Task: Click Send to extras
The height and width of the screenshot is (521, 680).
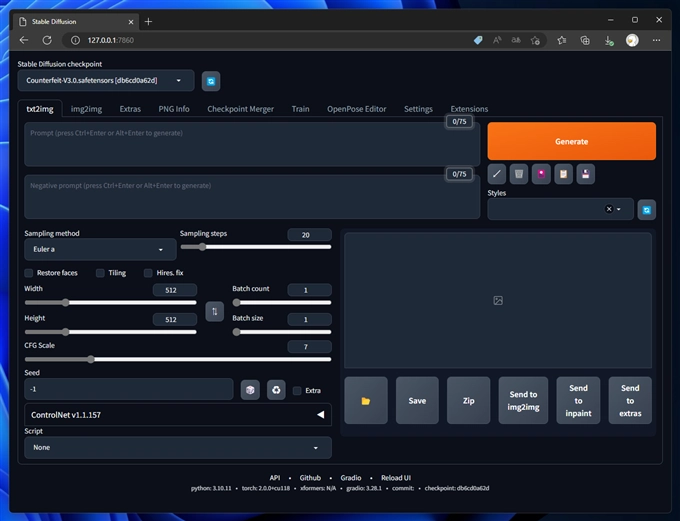Action: click(630, 400)
